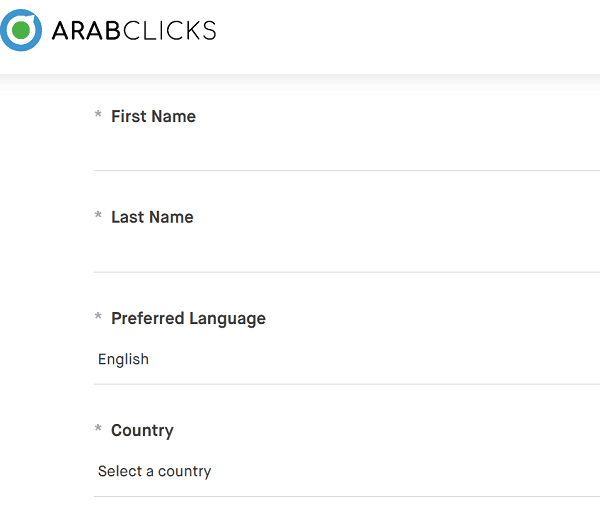Click the Preferred Language label

tap(188, 319)
